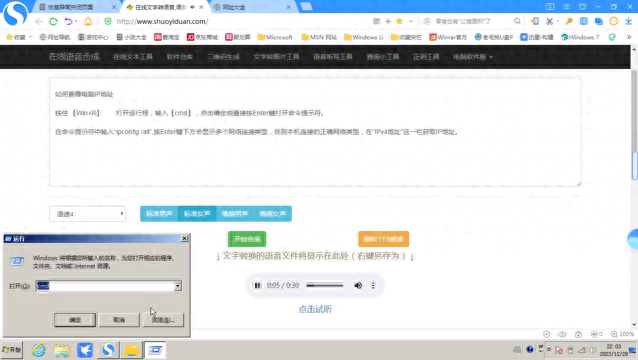Pause the audio playback
The height and width of the screenshot is (360, 638).
click(x=257, y=286)
